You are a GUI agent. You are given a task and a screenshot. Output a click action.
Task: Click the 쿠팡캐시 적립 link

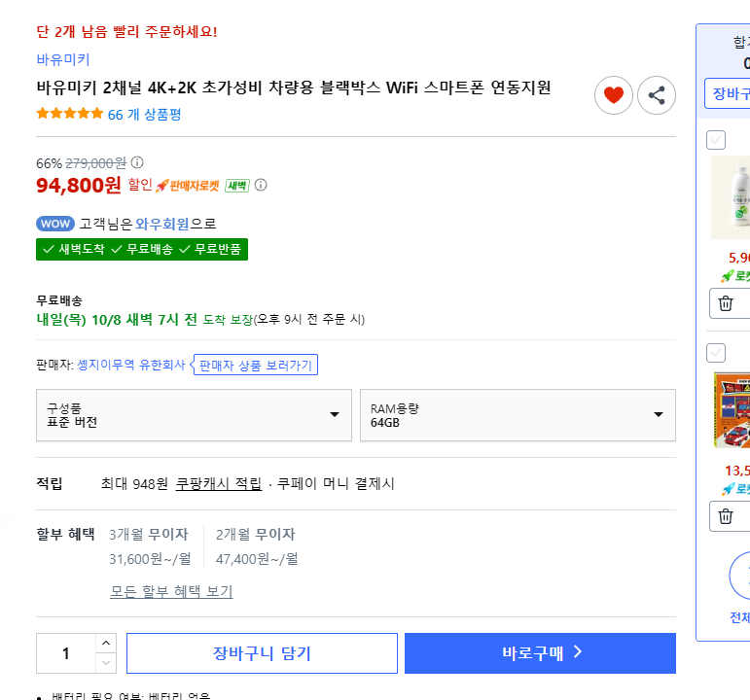coord(219,484)
